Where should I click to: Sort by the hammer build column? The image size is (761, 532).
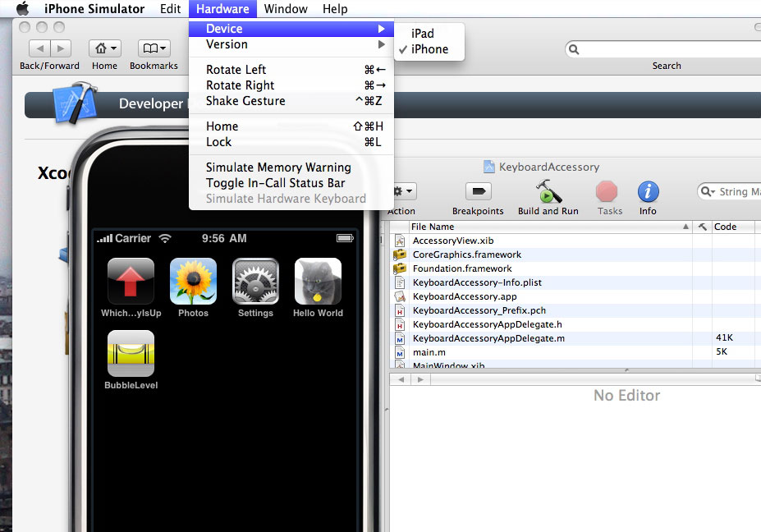tap(702, 227)
